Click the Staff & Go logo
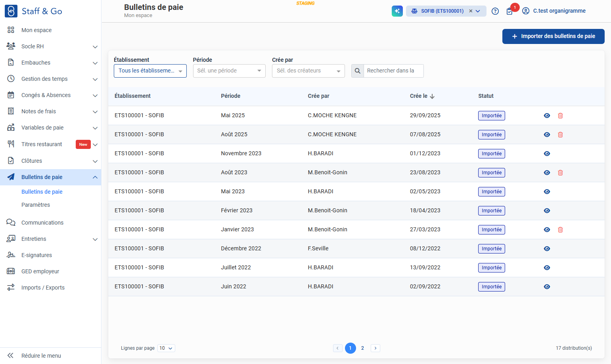This screenshot has height=364, width=611. click(x=33, y=11)
